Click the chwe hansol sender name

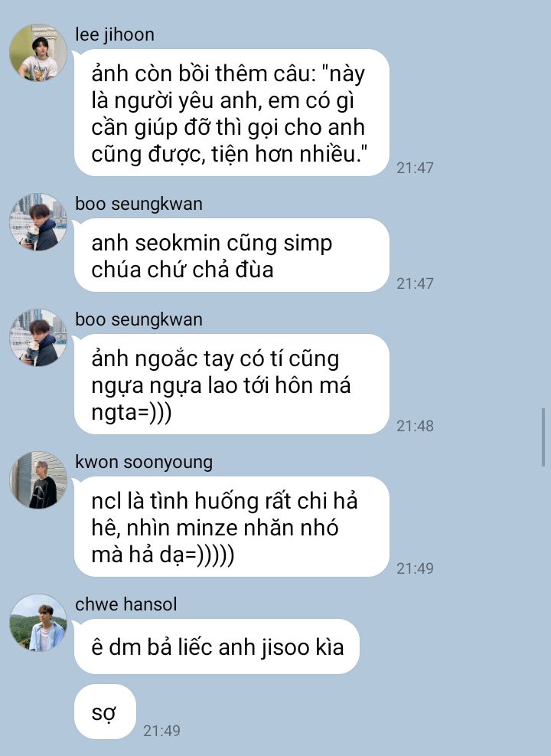coord(126,604)
